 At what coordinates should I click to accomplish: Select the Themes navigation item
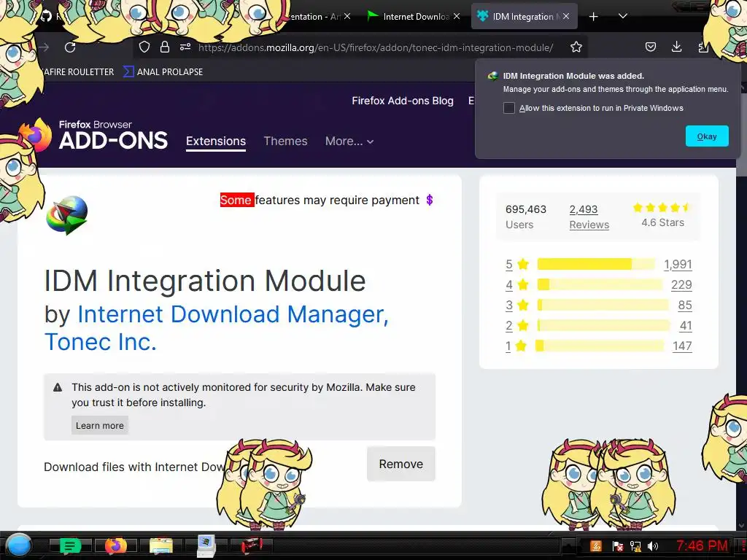point(285,141)
